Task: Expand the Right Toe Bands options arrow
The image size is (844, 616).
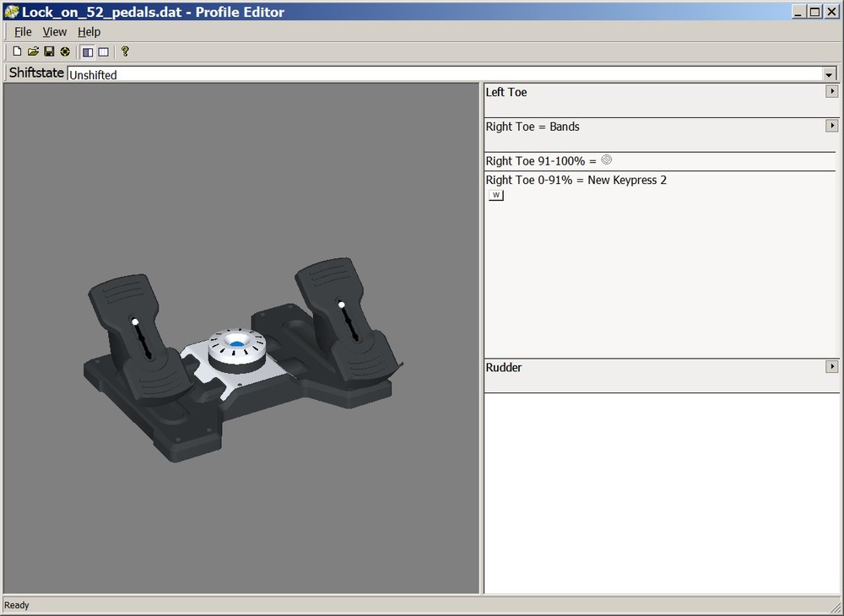Action: [x=831, y=126]
